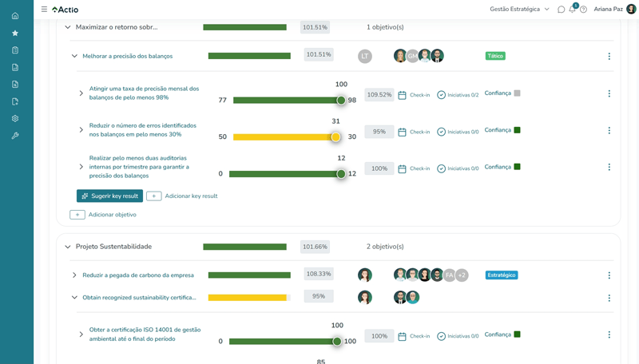Open the settings gear icon in sidebar
This screenshot has height=364, width=639.
pos(15,118)
